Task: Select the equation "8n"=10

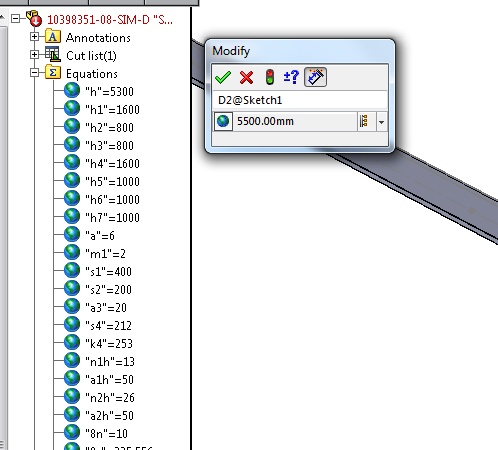Action: click(x=106, y=434)
